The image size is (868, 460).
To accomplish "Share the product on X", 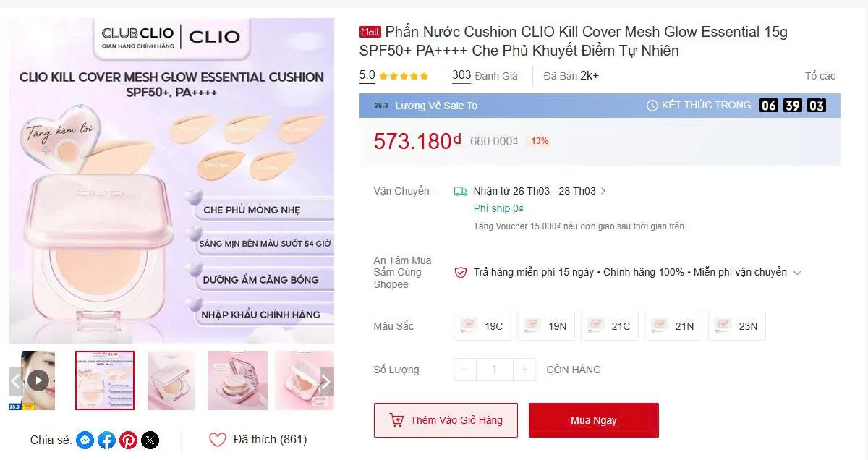I will tap(150, 439).
